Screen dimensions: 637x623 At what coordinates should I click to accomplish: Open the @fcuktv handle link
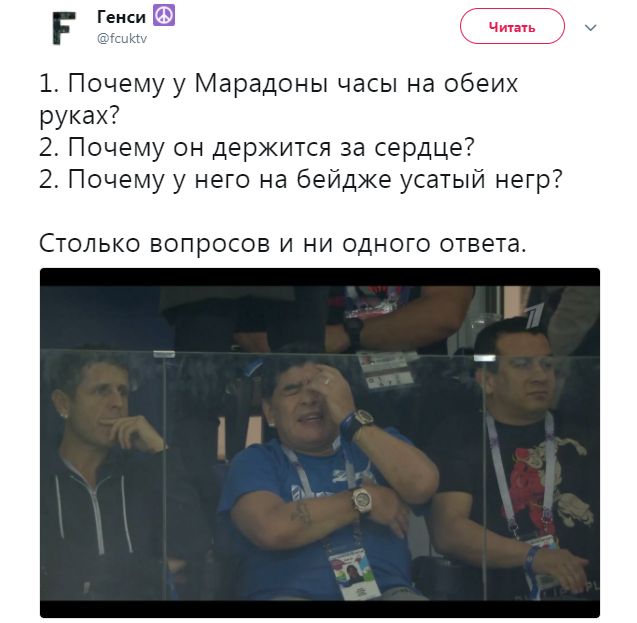pyautogui.click(x=122, y=39)
